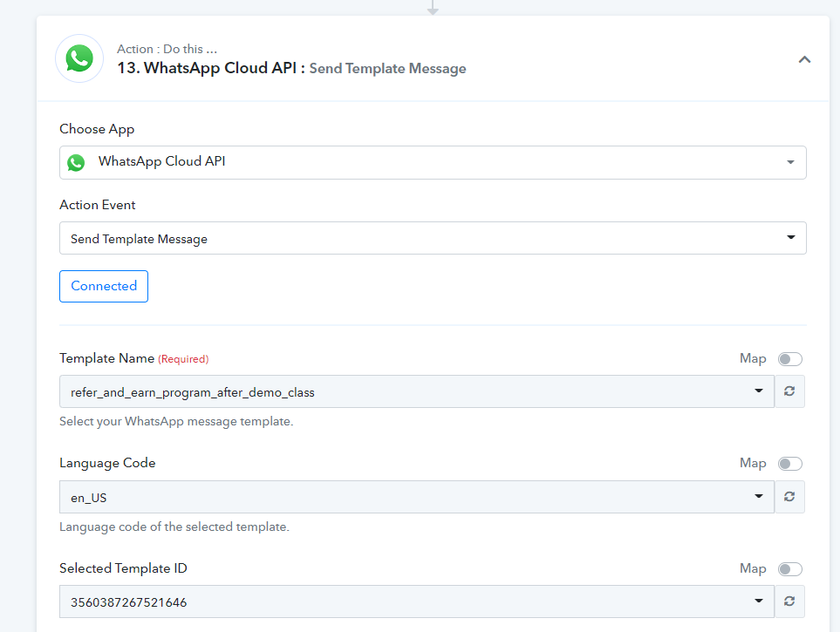Click the 'Template Name' field label

tap(106, 358)
